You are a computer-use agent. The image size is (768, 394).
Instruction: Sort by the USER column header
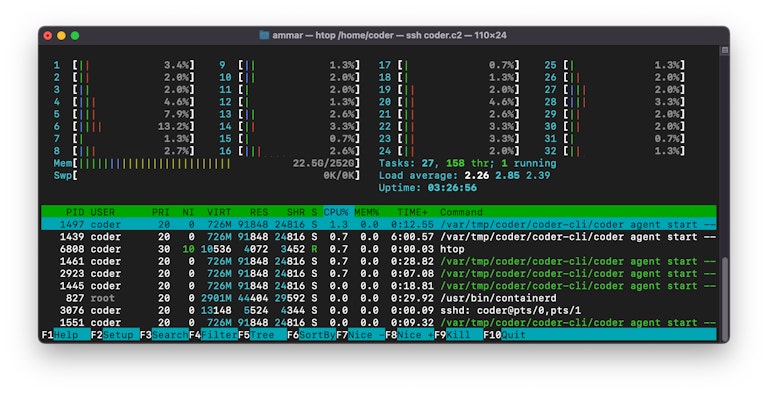point(102,212)
